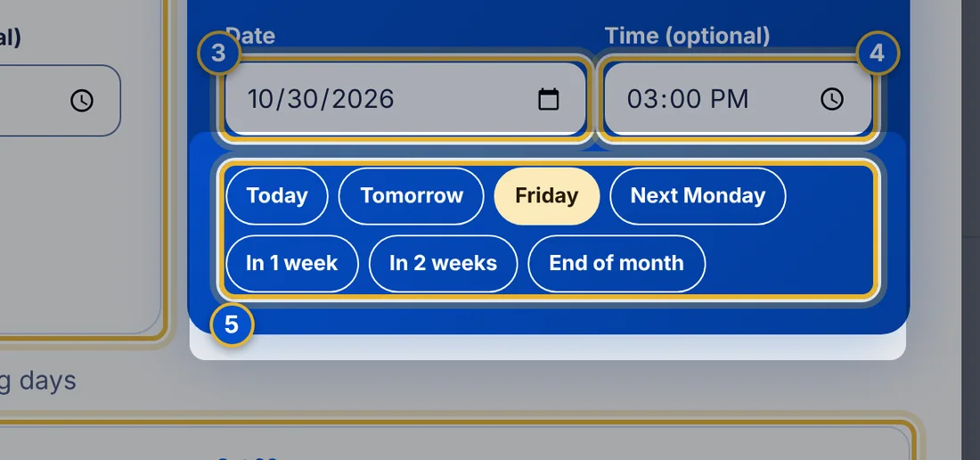
Task: Focus the year segment 2026 in Date
Action: [362, 99]
